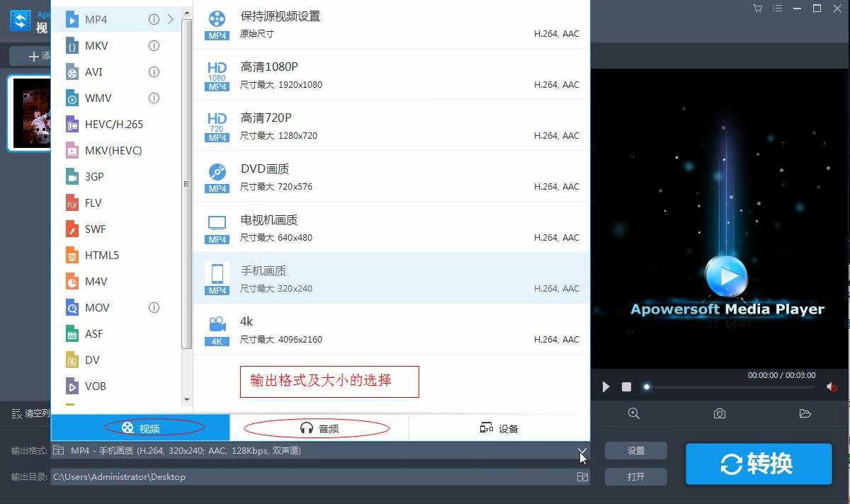850x504 pixels.
Task: Select HEVC/H.265 format entry
Action: 116,124
